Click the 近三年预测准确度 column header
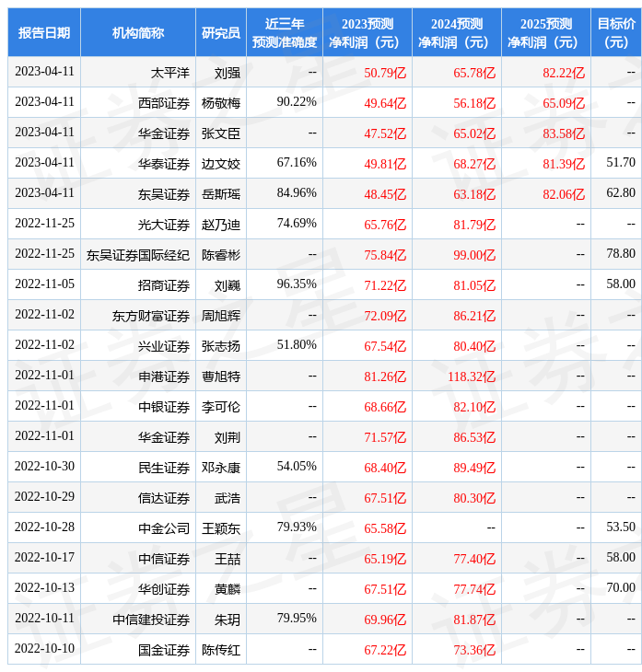 coord(285,32)
